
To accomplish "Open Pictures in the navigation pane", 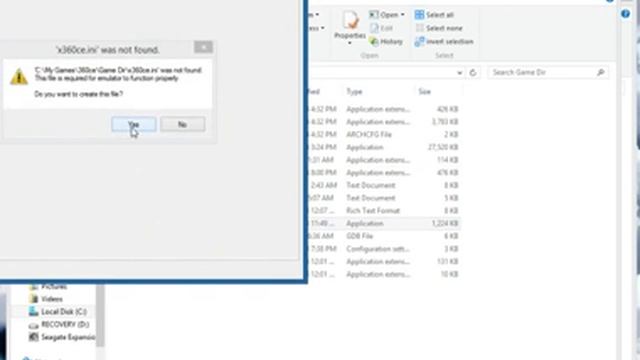I will (48, 287).
